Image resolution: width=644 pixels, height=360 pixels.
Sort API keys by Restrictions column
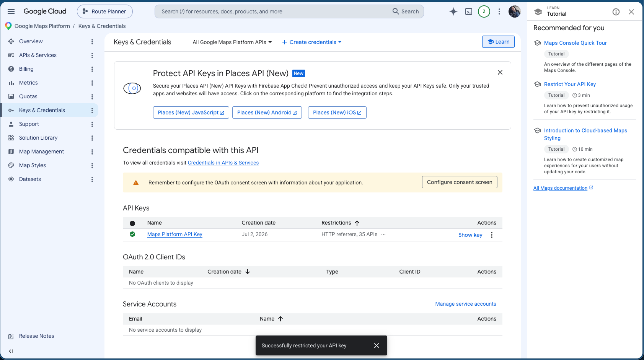pyautogui.click(x=340, y=223)
